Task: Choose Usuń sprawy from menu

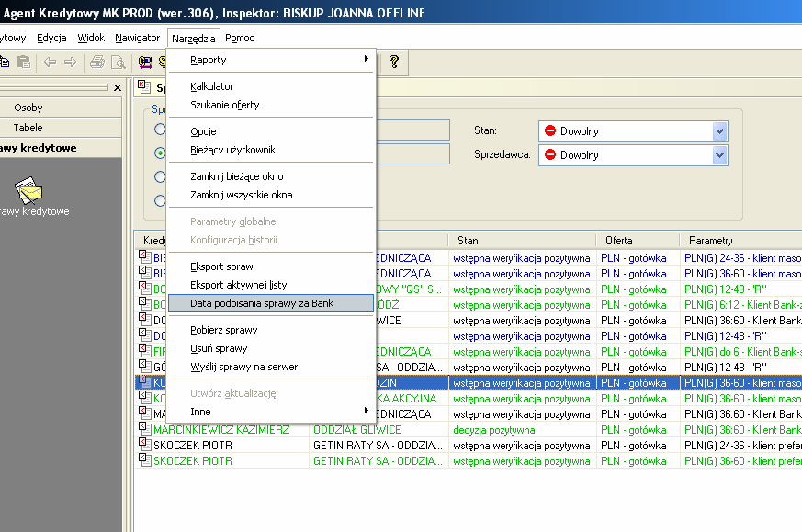Action: pos(271,348)
